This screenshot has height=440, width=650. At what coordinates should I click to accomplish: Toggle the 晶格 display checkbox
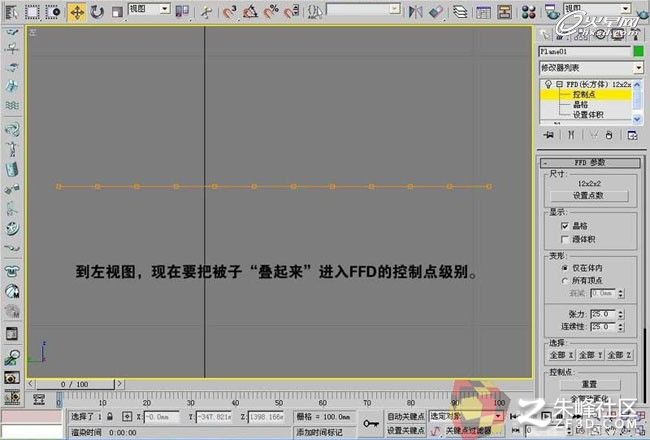pyautogui.click(x=564, y=226)
